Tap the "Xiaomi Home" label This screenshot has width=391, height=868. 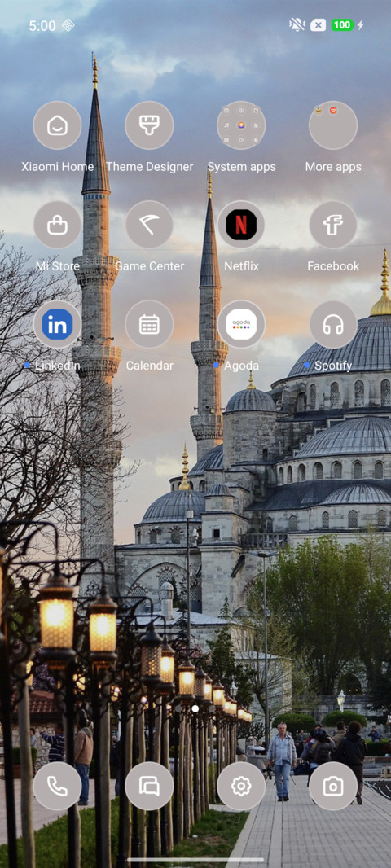pos(58,167)
